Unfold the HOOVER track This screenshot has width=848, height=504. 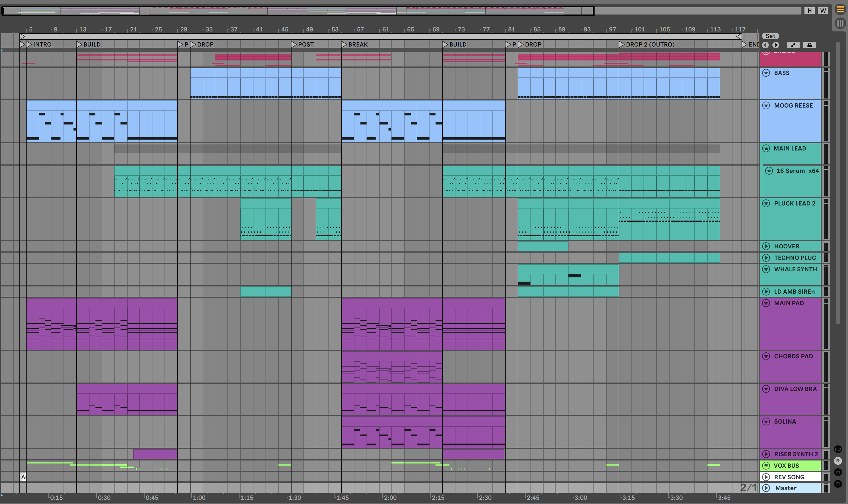(766, 246)
